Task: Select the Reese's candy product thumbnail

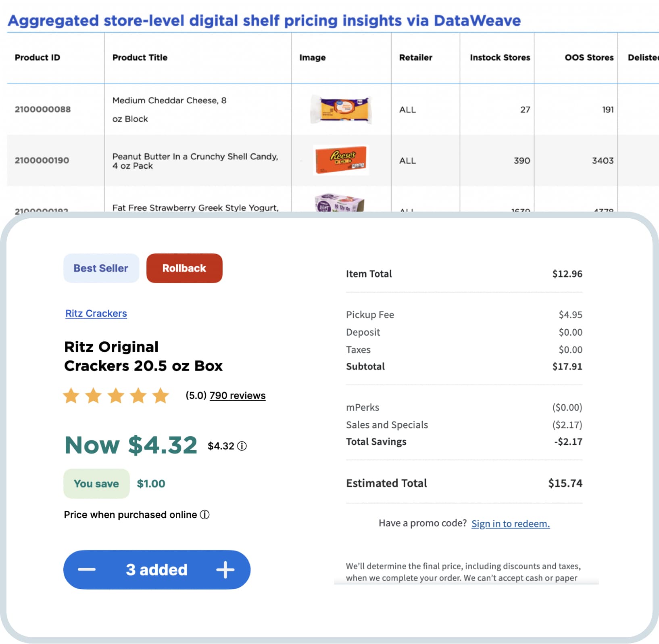Action: point(341,160)
